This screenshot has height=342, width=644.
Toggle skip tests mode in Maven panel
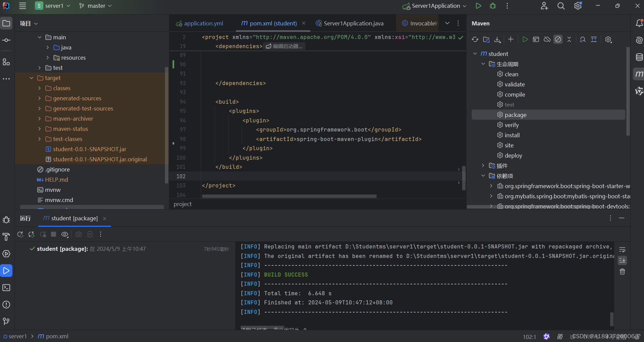tap(558, 39)
